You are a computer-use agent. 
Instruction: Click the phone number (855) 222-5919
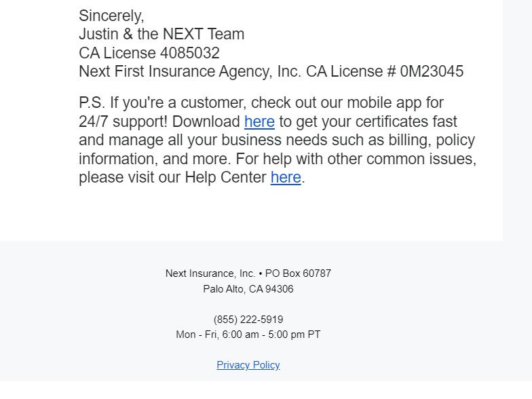pyautogui.click(x=248, y=320)
